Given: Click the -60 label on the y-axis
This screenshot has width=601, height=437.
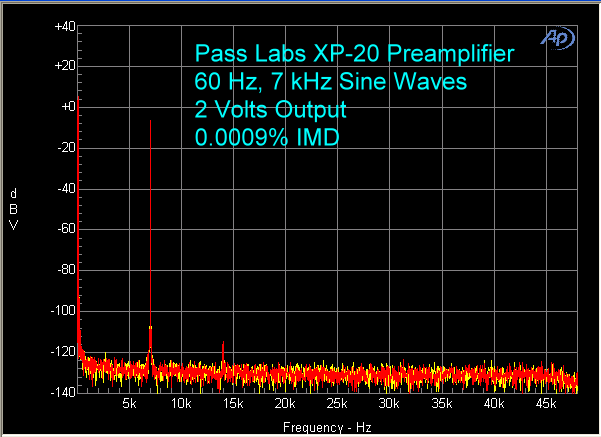Looking at the screenshot, I should (64, 229).
